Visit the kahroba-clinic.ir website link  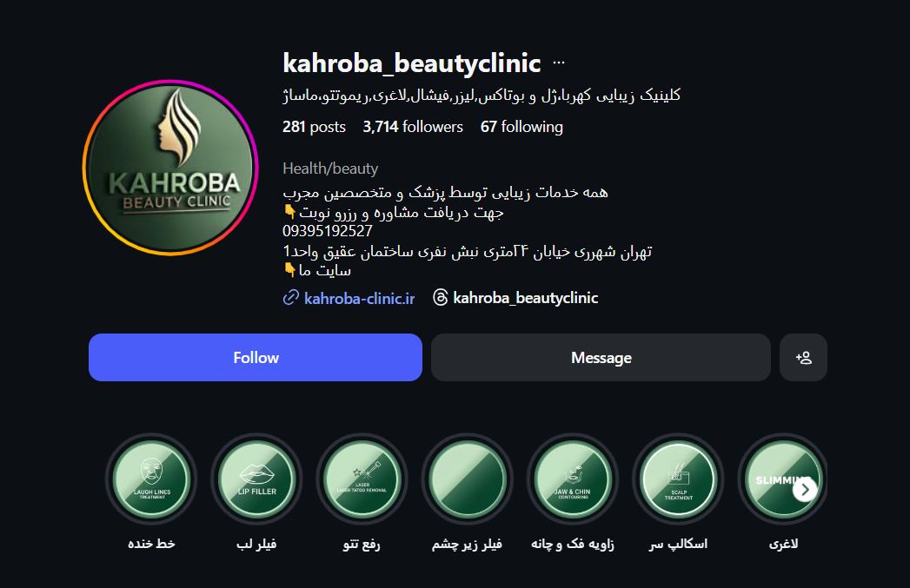359,298
